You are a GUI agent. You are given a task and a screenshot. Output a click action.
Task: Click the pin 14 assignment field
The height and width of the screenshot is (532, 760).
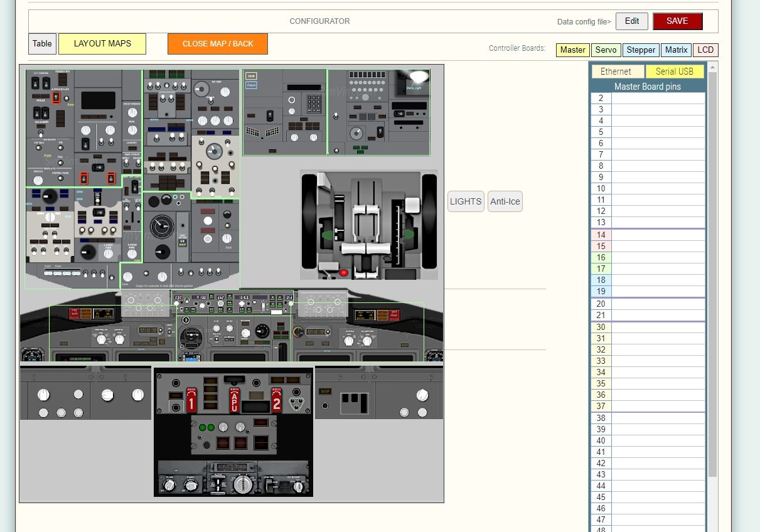(658, 235)
